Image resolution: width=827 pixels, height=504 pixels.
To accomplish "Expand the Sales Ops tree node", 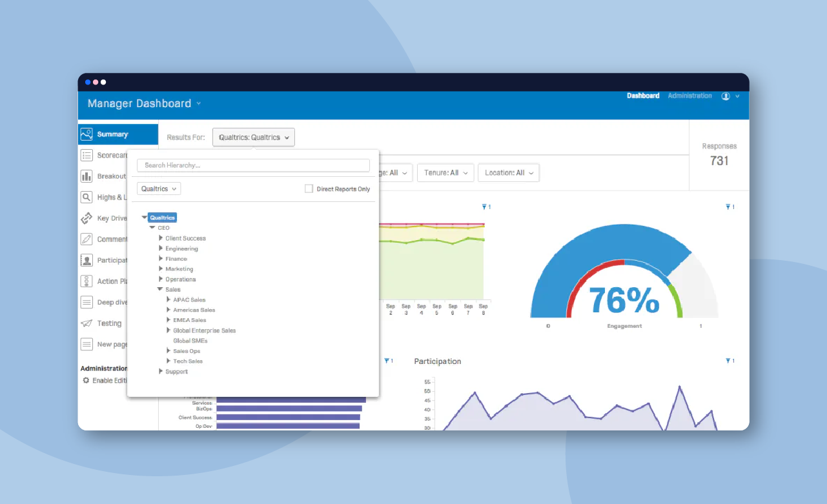I will pos(168,351).
